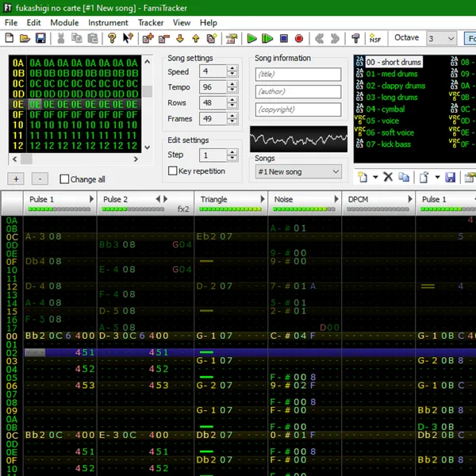Add a new instrument in instrument toolbar
Viewport: 476px width, 476px height.
click(x=363, y=177)
